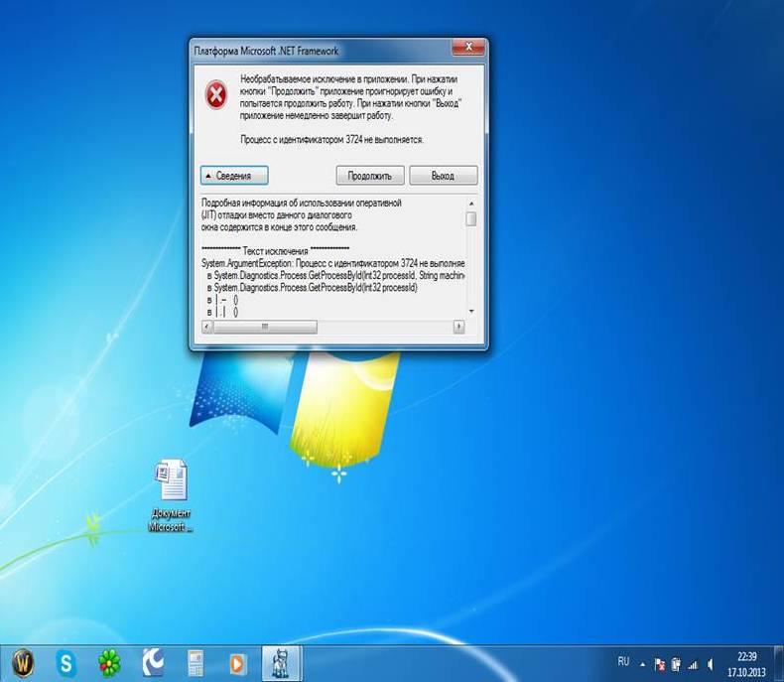Click vertical scrollbar down arrow in details
Viewport: 784px width, 682px height.
point(471,312)
